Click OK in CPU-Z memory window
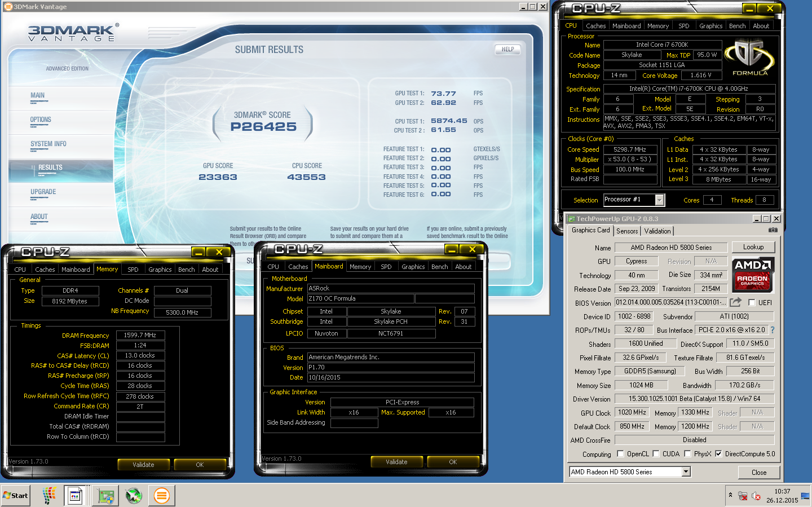 tap(200, 465)
